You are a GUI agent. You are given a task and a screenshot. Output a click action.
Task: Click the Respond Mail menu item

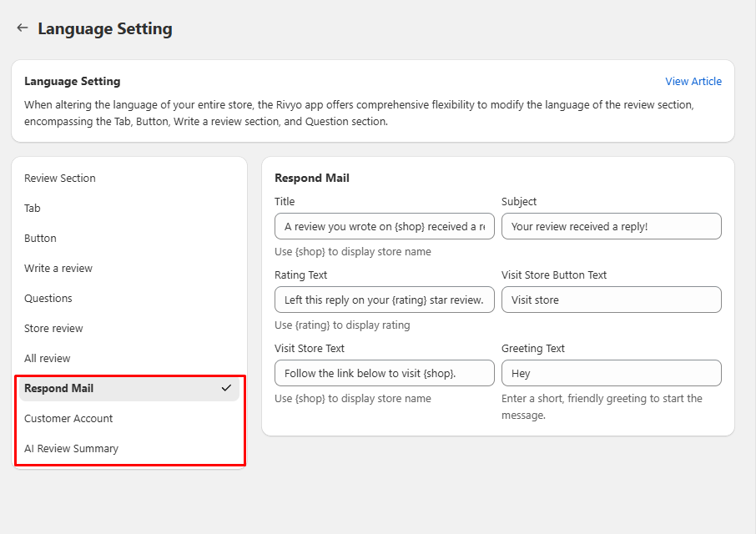coord(59,389)
